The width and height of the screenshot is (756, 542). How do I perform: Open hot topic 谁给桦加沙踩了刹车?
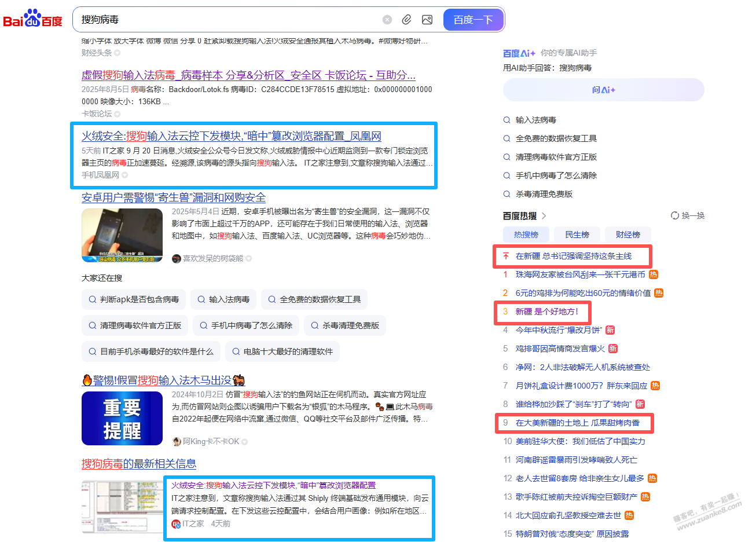(x=574, y=404)
